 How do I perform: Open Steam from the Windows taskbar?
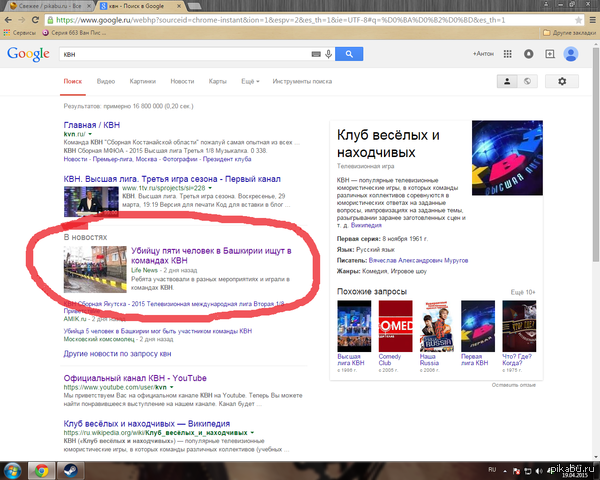tap(69, 469)
